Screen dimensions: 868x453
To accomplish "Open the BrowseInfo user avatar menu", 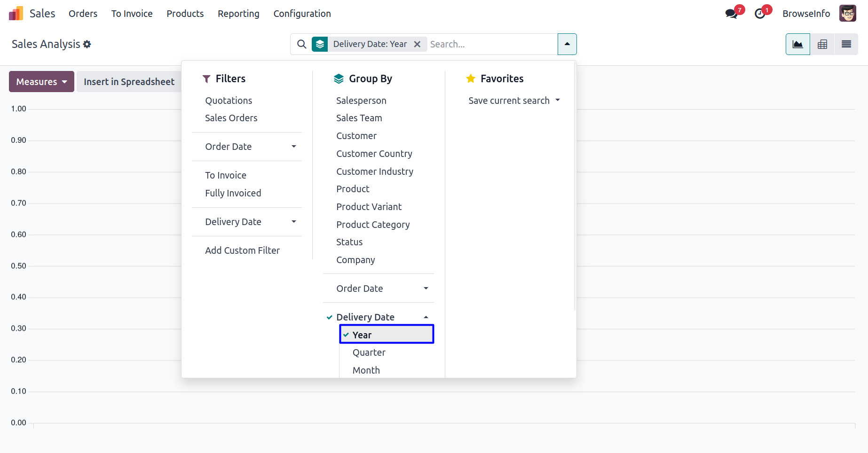I will [847, 14].
